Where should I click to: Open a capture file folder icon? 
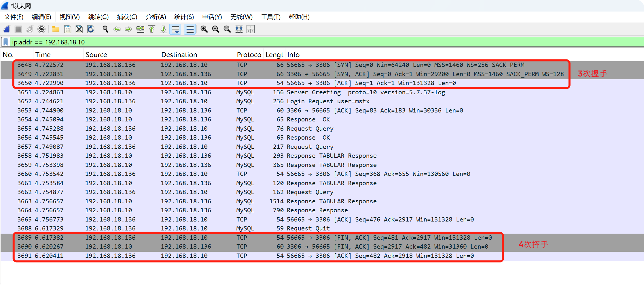pos(56,29)
